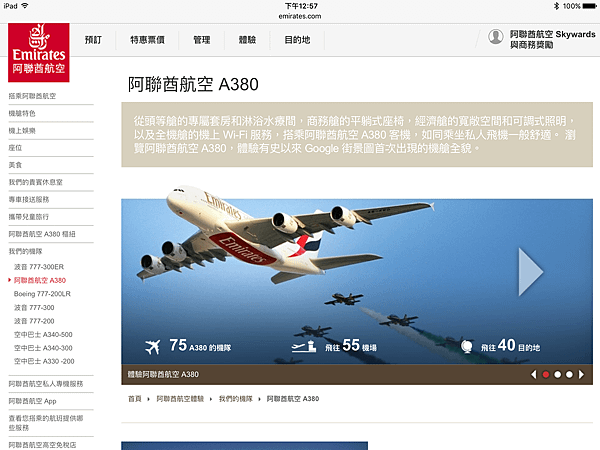Click the next slide arrow in carousel bar

coord(581,374)
